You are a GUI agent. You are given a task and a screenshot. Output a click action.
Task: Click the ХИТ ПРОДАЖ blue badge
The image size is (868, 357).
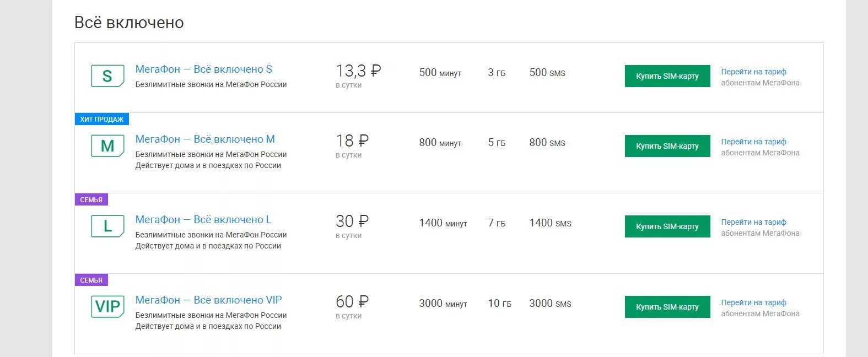102,119
